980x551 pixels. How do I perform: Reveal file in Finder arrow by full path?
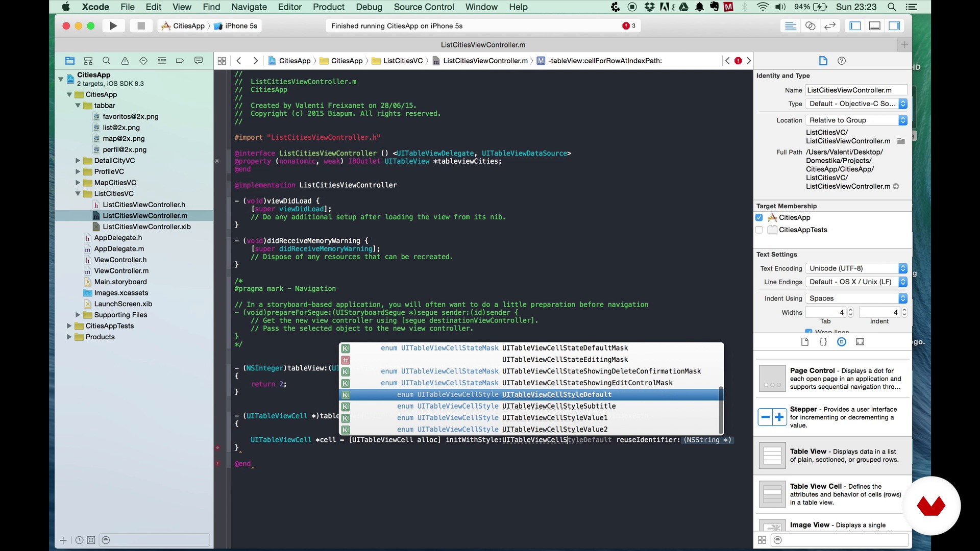[x=896, y=186]
